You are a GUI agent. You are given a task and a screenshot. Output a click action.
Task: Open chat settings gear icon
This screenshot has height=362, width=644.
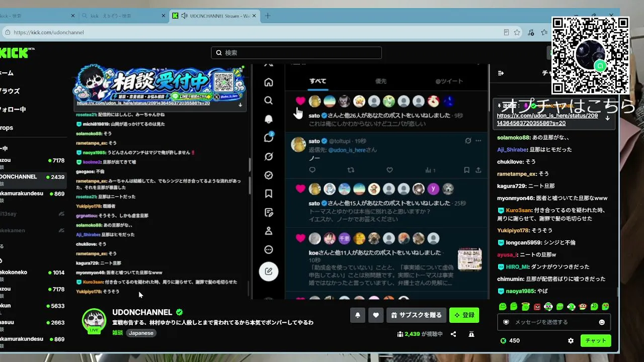click(571, 340)
